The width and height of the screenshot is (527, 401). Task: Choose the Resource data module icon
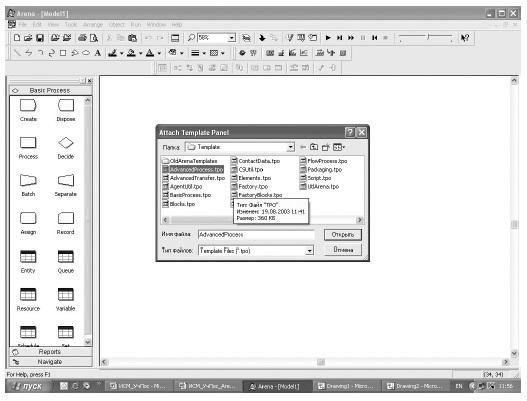click(28, 294)
